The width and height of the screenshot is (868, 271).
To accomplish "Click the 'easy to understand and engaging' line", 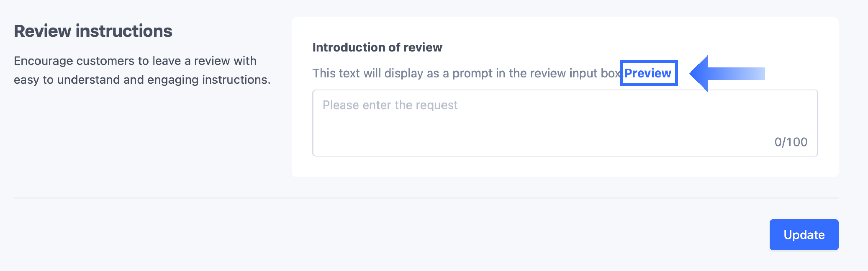I will 142,80.
